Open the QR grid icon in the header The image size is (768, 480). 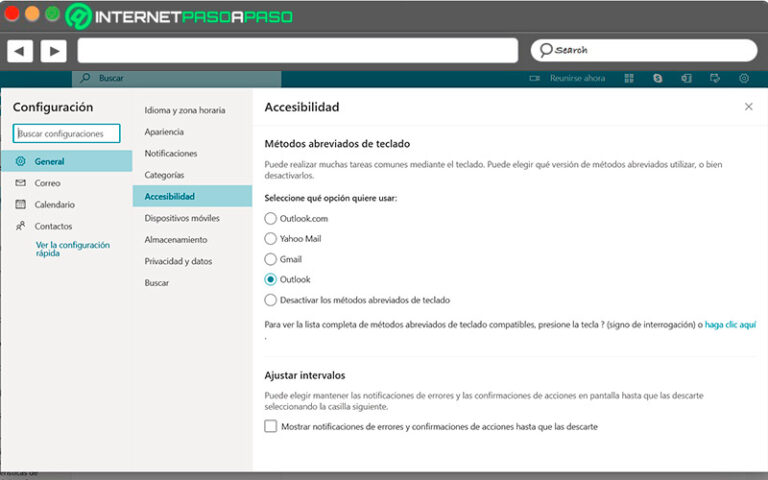point(629,78)
